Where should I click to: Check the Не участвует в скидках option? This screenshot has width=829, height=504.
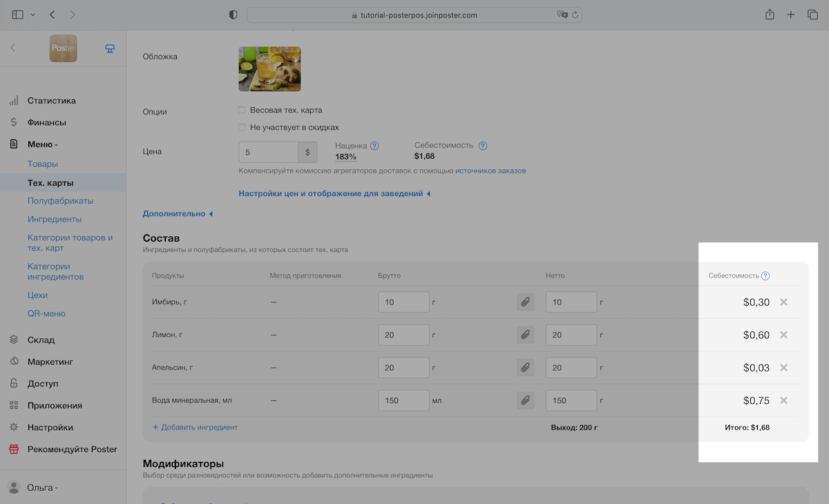(242, 127)
